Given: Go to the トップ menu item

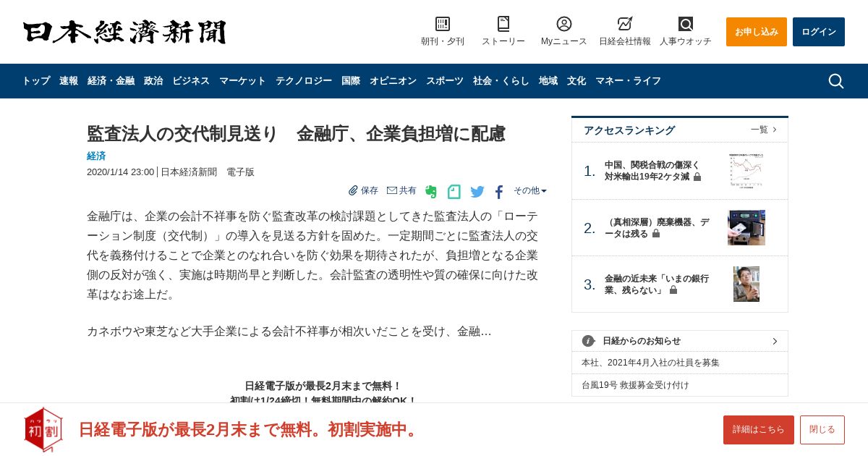Looking at the screenshot, I should click(x=36, y=81).
